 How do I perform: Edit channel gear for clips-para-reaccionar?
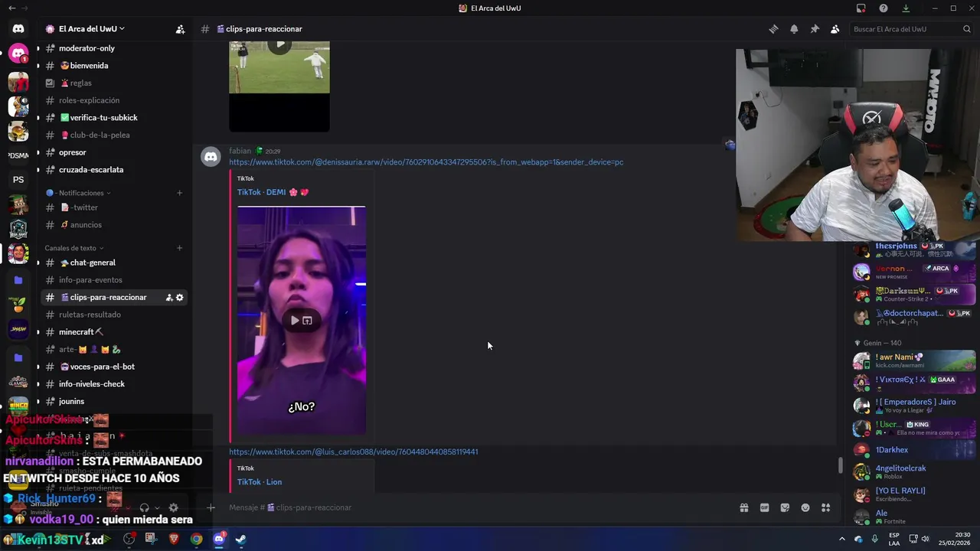click(x=180, y=298)
